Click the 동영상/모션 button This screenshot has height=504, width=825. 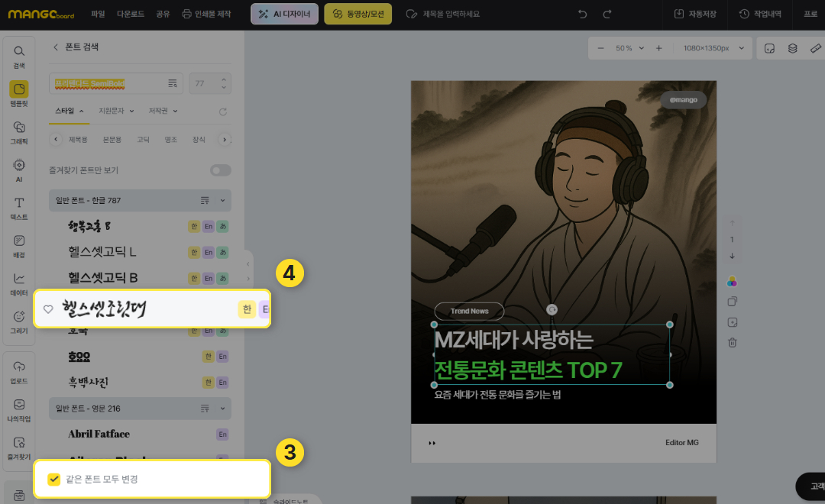[357, 15]
